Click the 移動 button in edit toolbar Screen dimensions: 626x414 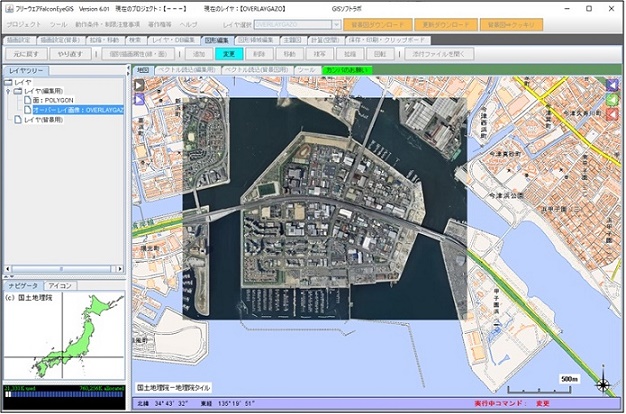point(289,54)
